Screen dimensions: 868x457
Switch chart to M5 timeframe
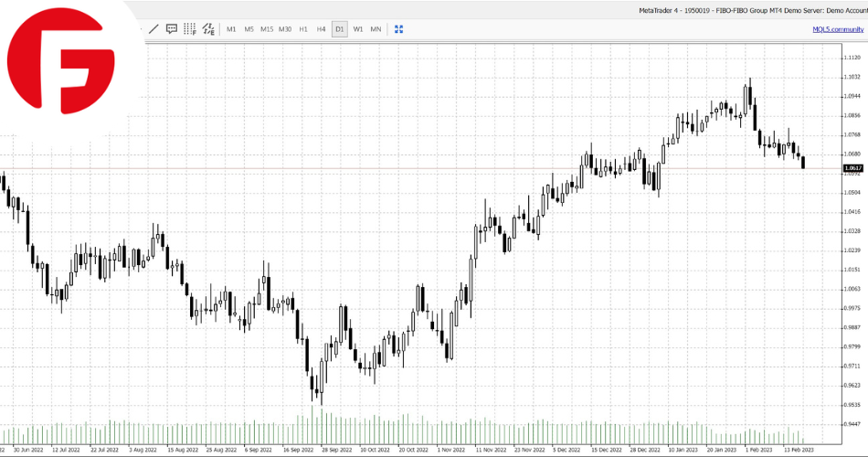click(249, 29)
